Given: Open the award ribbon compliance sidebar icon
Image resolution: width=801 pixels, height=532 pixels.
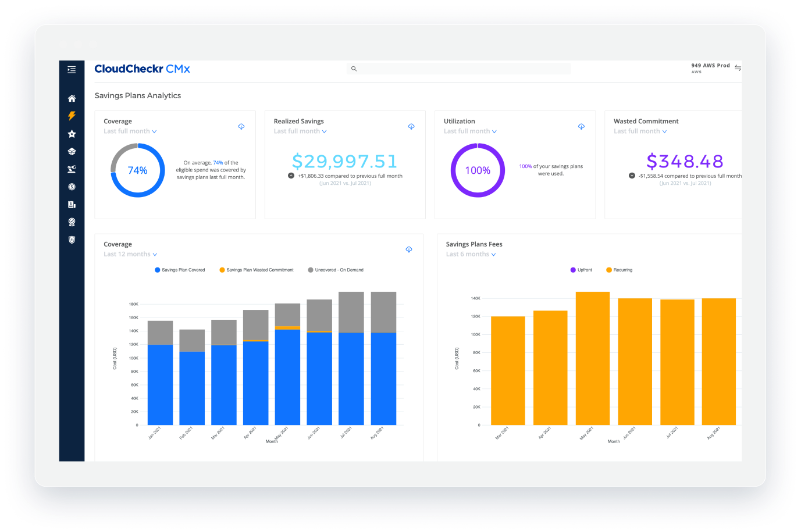Looking at the screenshot, I should [72, 222].
